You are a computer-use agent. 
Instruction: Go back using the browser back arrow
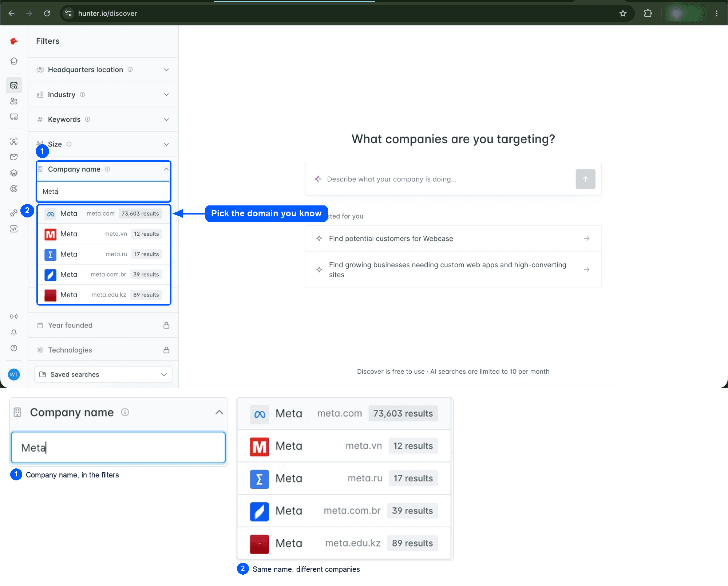click(x=12, y=13)
